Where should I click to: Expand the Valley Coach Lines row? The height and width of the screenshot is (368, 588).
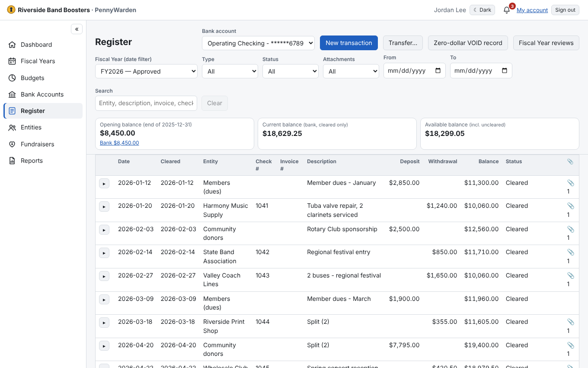[x=104, y=276]
